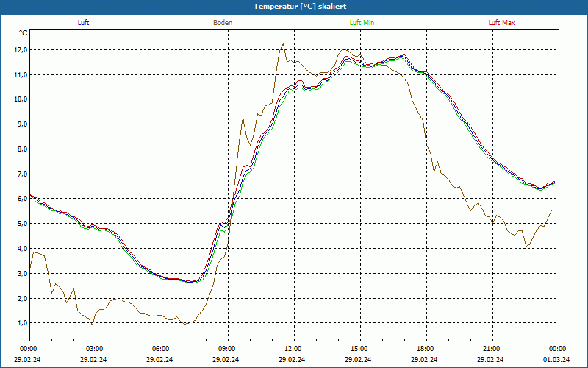Click the '18:00' time axis label

[x=426, y=349]
